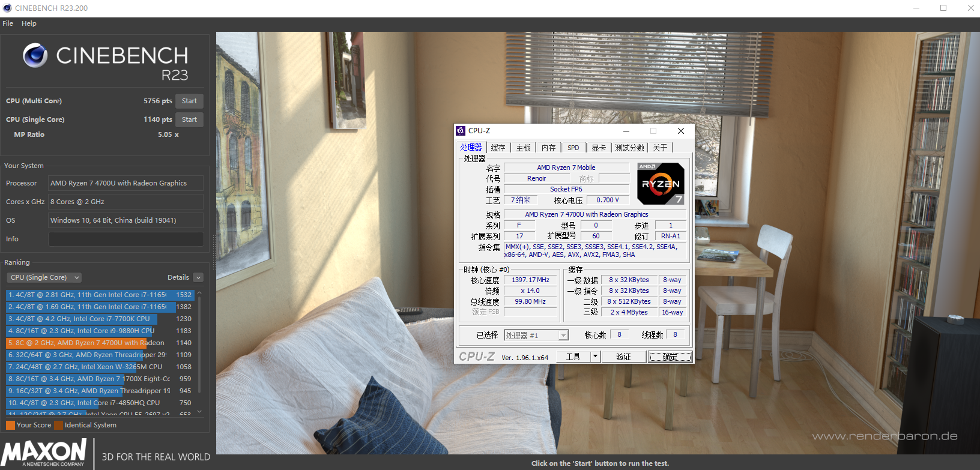Click the OS field showing Windows 10

(x=126, y=220)
